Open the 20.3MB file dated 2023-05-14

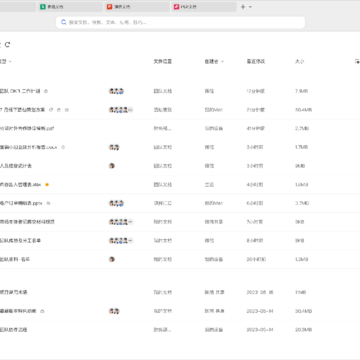[14, 330]
